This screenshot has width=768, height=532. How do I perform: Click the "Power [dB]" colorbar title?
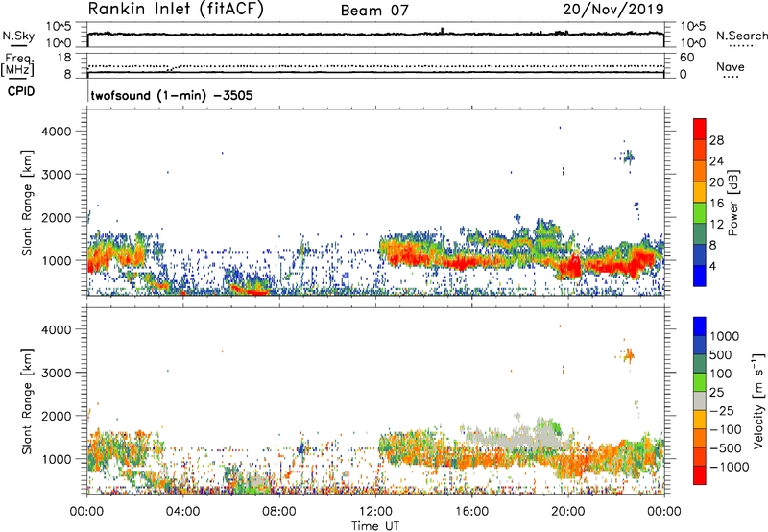(732, 203)
